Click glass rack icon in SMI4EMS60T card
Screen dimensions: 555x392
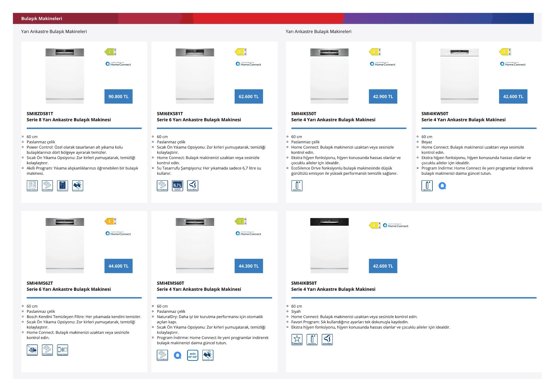(x=208, y=355)
